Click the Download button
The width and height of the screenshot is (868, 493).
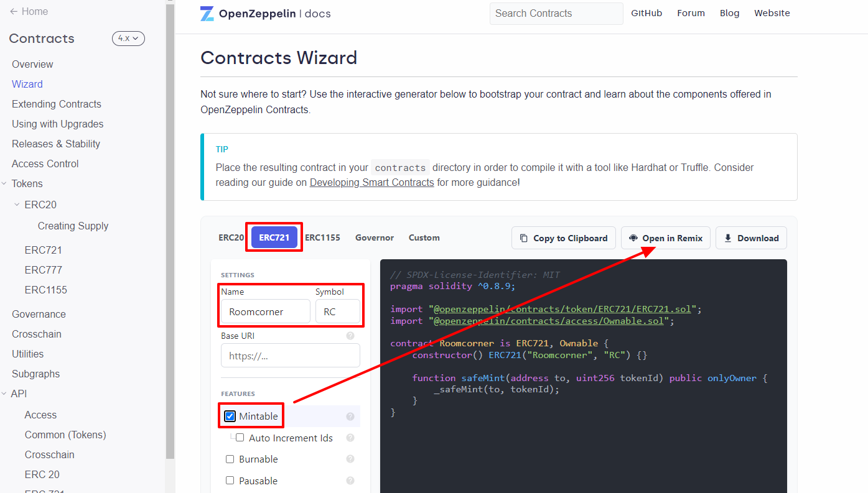(751, 238)
